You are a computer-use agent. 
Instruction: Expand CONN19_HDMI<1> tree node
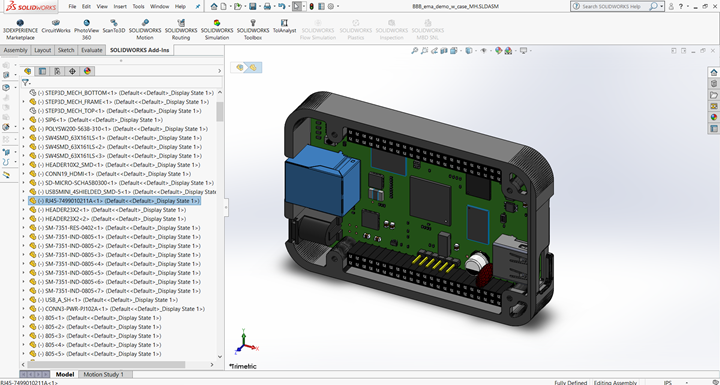(24, 174)
